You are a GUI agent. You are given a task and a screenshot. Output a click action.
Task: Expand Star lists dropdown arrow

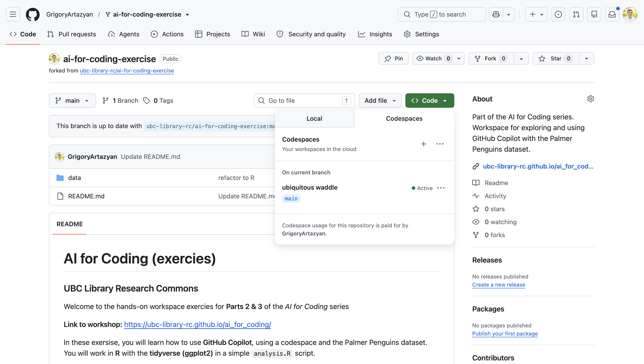point(587,58)
